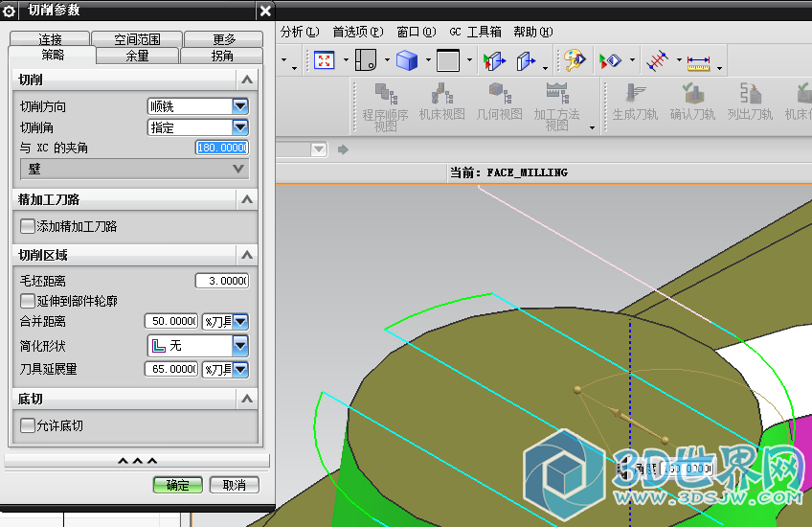Screen dimensions: 812x527
Task: Switch to the 余量 tab
Action: coord(138,56)
